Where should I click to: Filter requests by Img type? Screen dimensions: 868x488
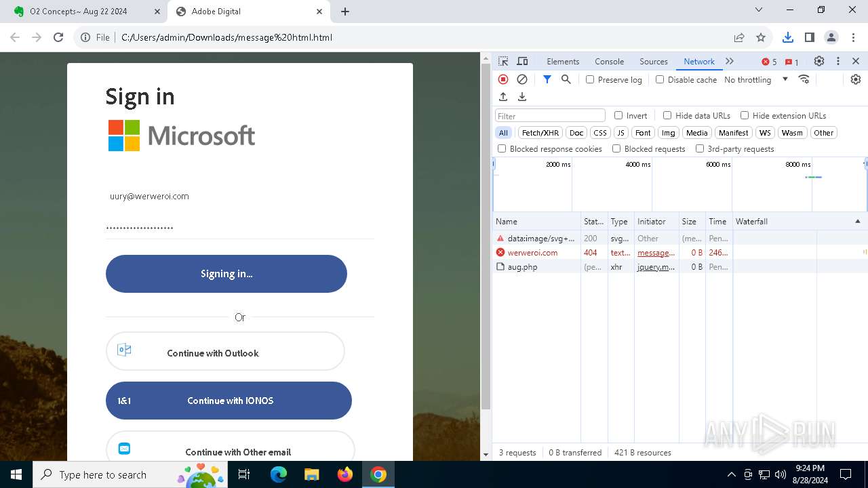(669, 133)
